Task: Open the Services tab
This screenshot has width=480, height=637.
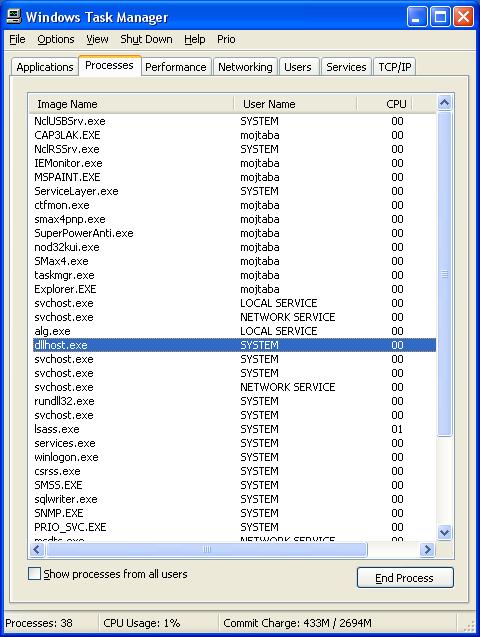Action: tap(346, 67)
